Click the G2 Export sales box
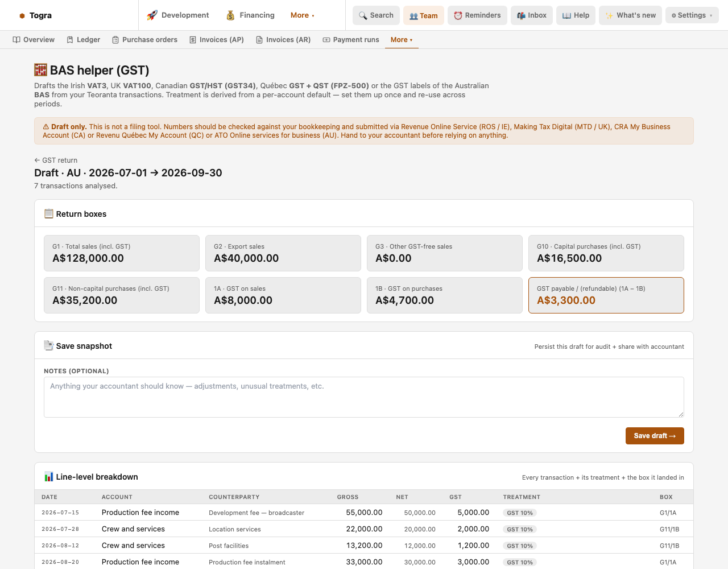Image resolution: width=728 pixels, height=569 pixels. pyautogui.click(x=283, y=253)
